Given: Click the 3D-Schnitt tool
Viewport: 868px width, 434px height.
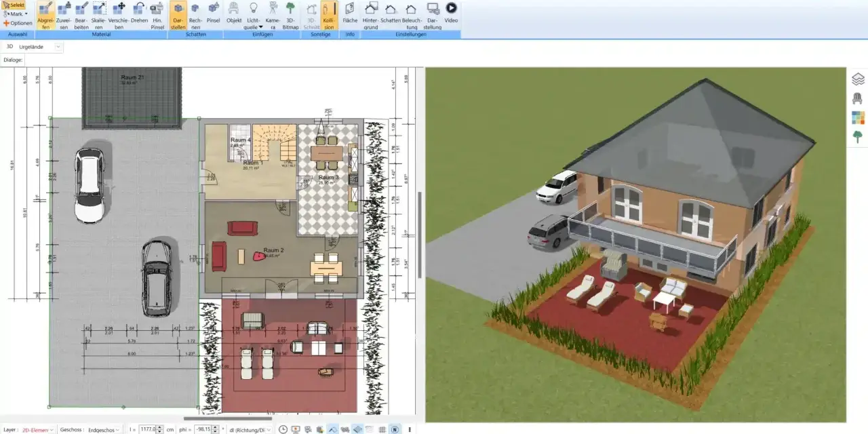Looking at the screenshot, I should click(x=311, y=15).
